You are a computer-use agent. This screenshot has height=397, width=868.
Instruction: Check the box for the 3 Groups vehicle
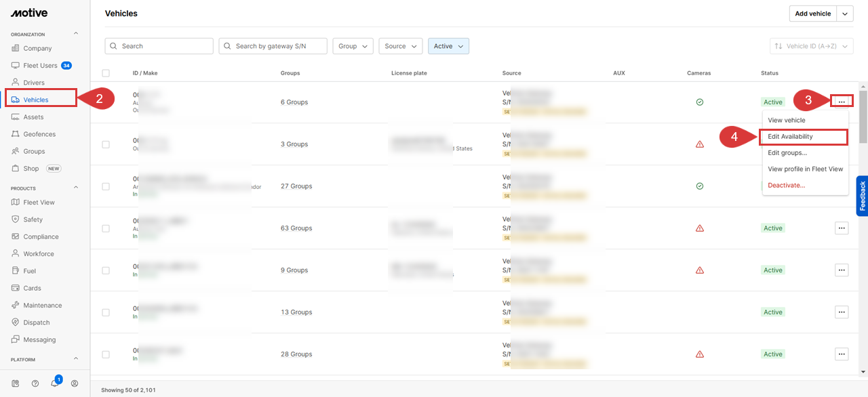(106, 144)
